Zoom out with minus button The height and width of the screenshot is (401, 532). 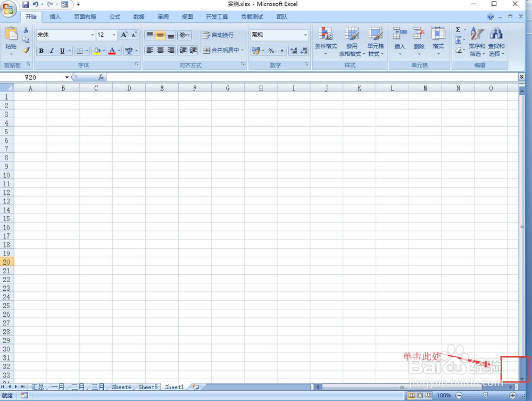tap(459, 396)
